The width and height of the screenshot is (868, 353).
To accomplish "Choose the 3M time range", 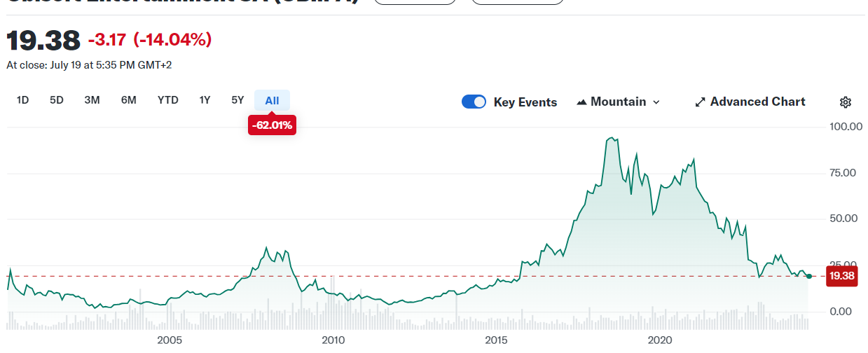I will pyautogui.click(x=92, y=100).
